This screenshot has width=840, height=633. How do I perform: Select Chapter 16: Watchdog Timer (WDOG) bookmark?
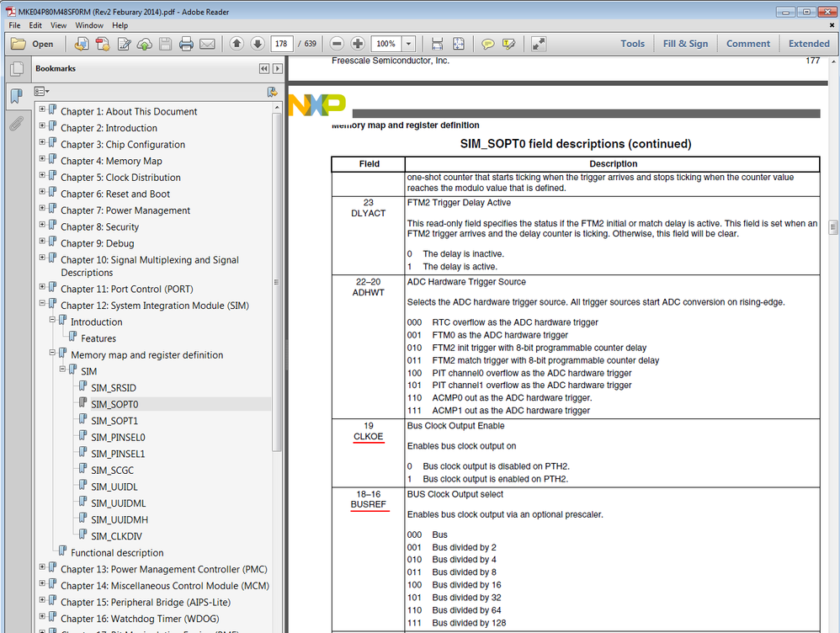(140, 619)
